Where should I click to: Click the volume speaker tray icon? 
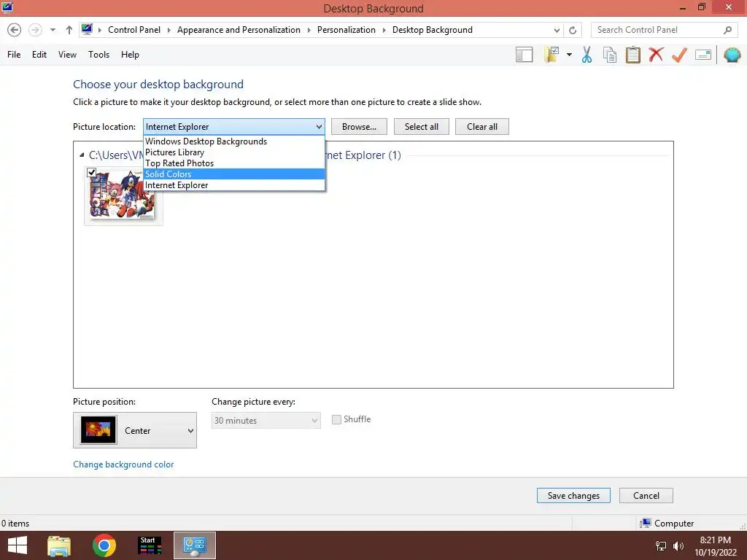click(678, 546)
